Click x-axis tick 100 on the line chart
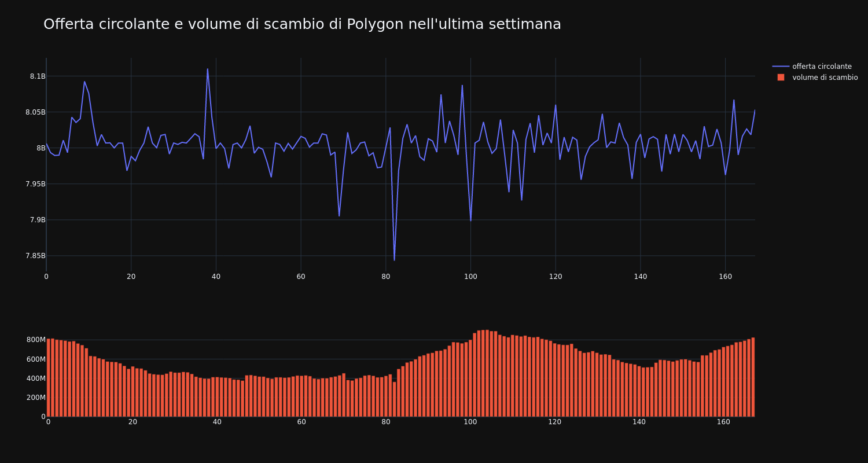The height and width of the screenshot is (463, 868). (470, 277)
